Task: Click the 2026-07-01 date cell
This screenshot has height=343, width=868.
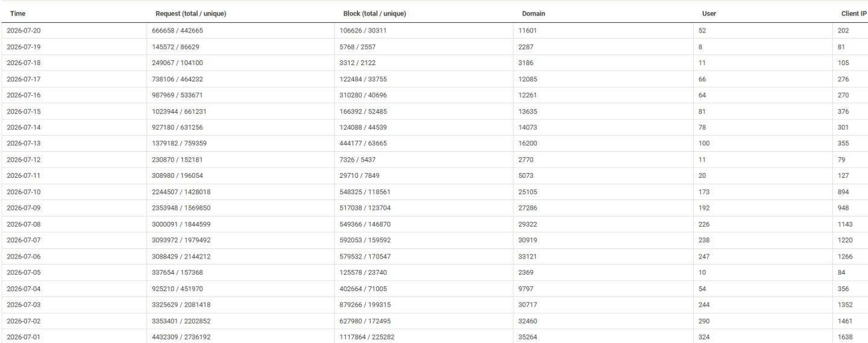Action: tap(24, 337)
